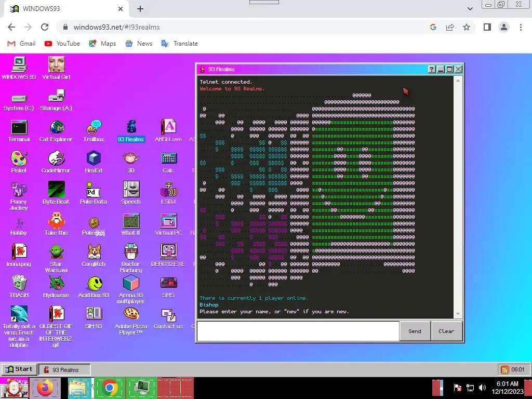Click the browser back arrow
Viewport: 532px width, 399px height.
11,27
